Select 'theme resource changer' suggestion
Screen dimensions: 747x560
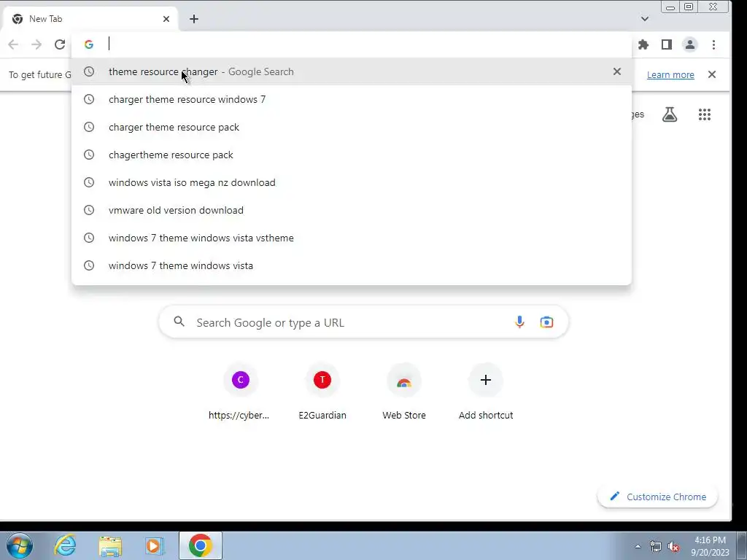352,71
